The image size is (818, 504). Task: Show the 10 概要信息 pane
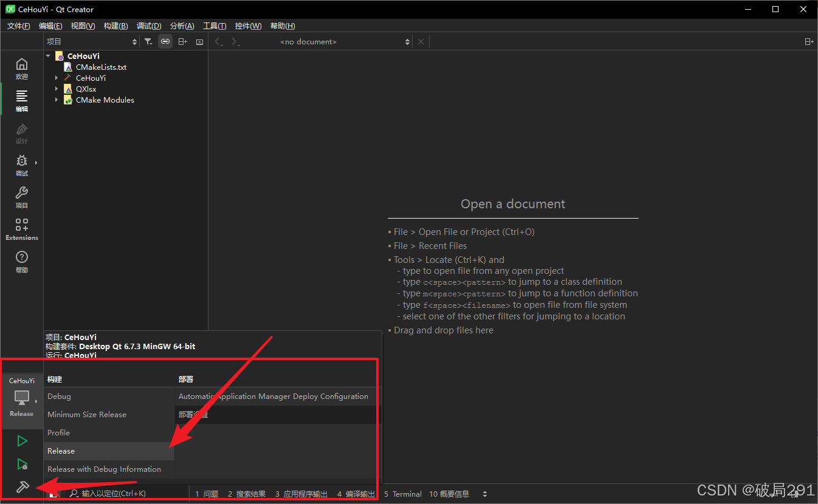[449, 494]
